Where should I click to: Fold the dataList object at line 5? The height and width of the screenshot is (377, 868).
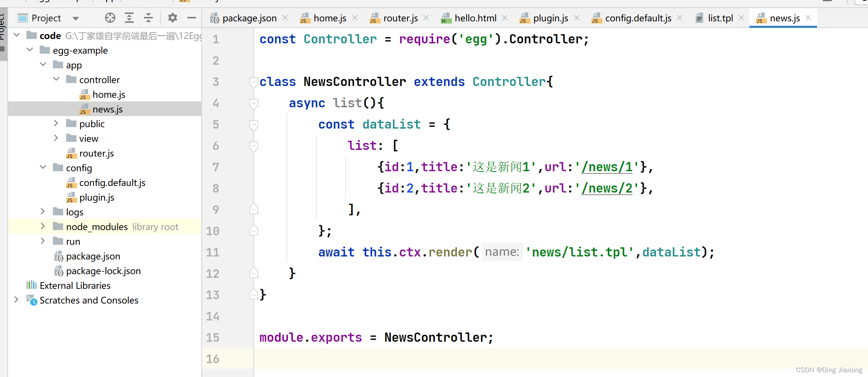[253, 125]
